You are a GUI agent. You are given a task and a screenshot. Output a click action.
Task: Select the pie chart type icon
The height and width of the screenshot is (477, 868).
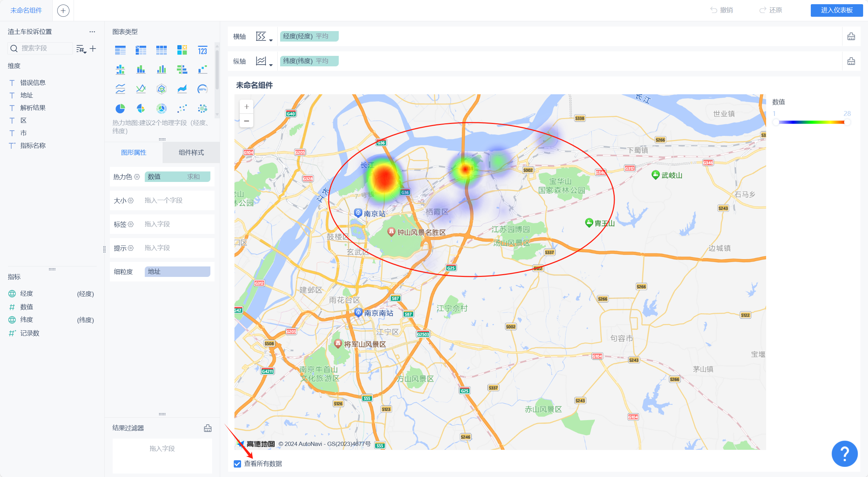(x=120, y=109)
